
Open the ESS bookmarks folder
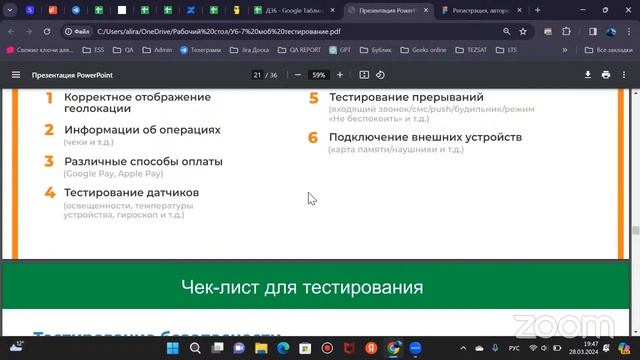pos(93,50)
